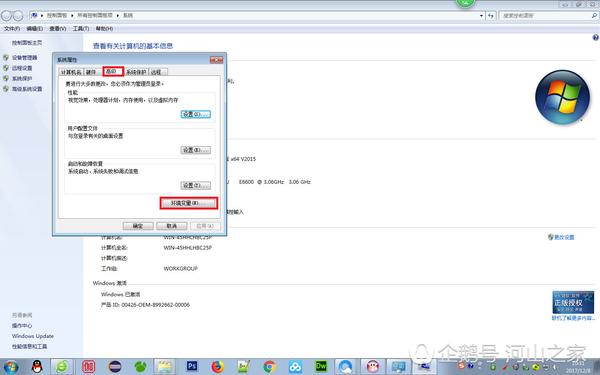
Task: Open the green leaf-shaped app in taskbar
Action: [140, 367]
